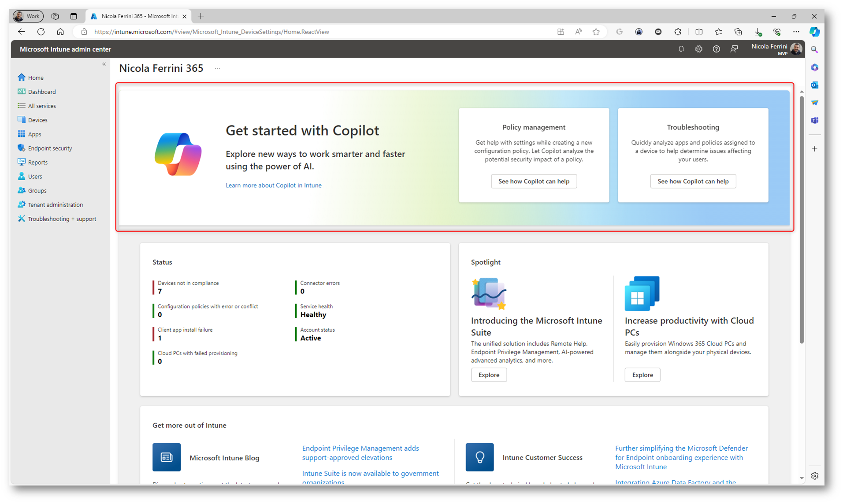
Task: Open Copilot icon in Edge toolbar
Action: point(815,32)
